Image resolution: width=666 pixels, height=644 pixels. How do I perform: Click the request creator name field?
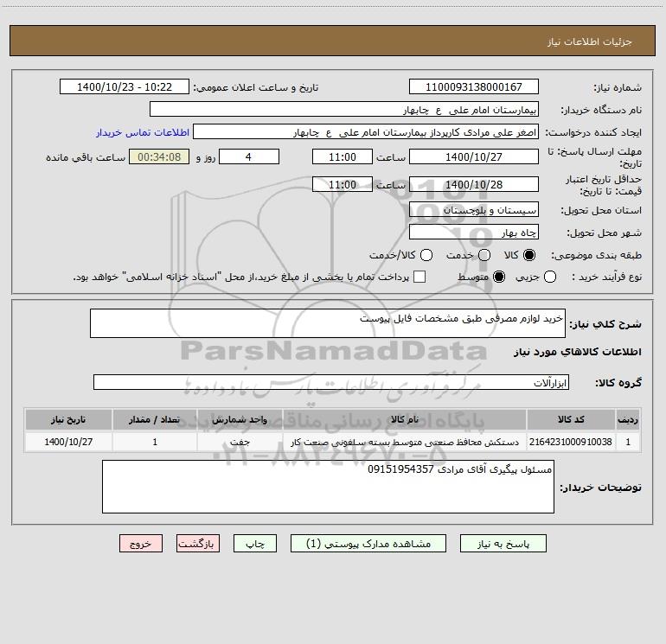(x=366, y=132)
